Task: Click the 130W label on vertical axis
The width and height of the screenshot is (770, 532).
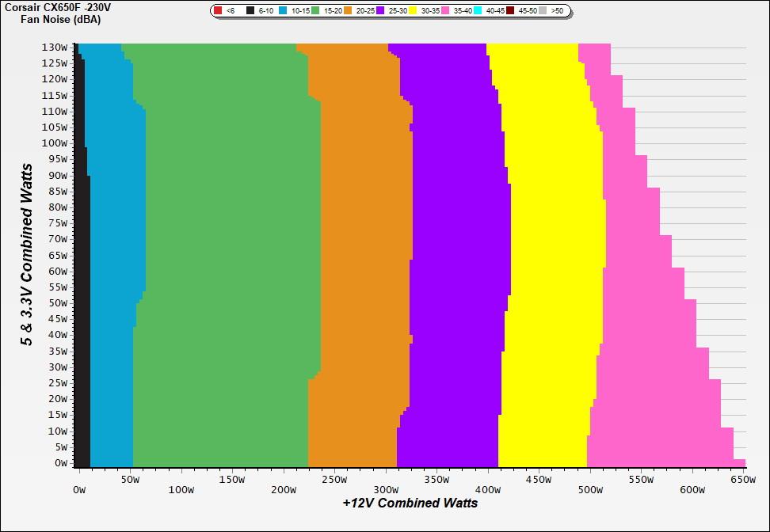Action: click(55, 47)
